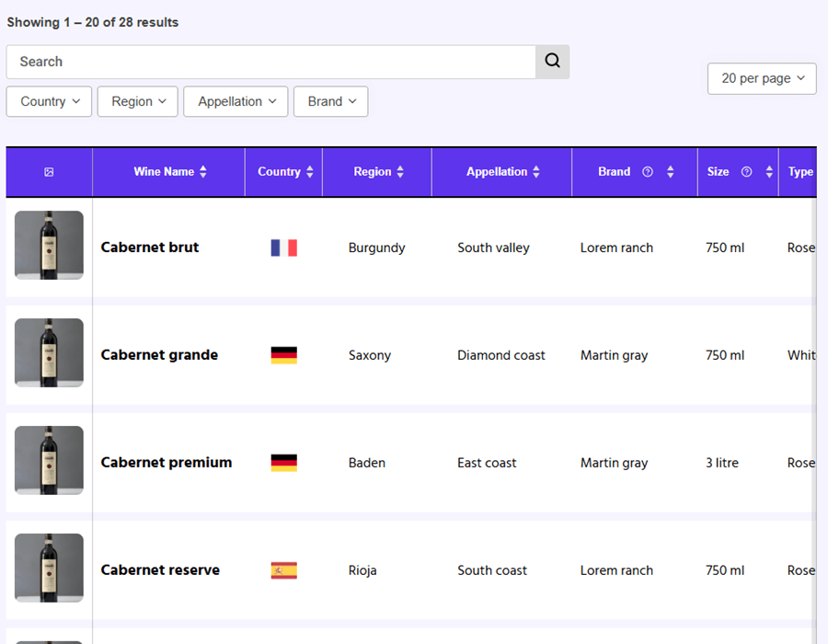Click the Cabernet grande bottle thumbnail
This screenshot has height=644, width=828.
click(49, 352)
